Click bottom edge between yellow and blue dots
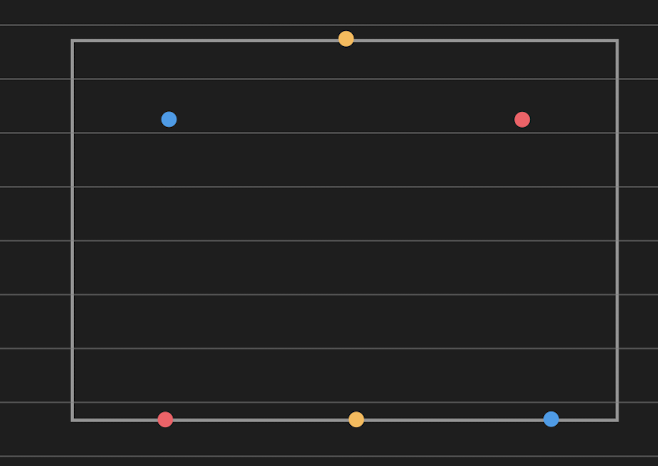 454,420
